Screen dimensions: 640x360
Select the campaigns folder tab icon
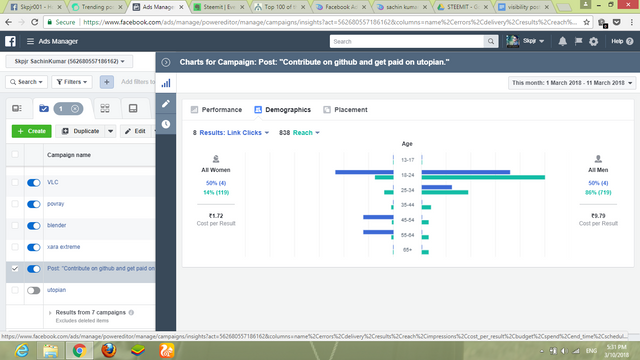click(44, 108)
